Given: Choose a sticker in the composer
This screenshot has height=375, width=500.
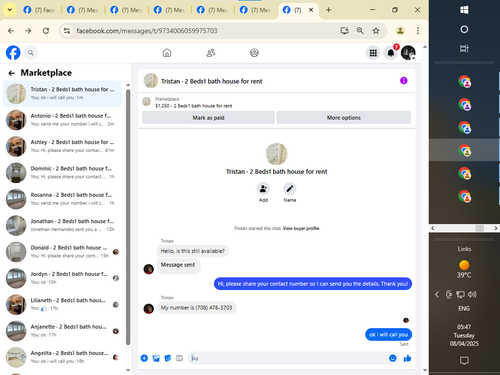Looking at the screenshot, I should pyautogui.click(x=168, y=358).
